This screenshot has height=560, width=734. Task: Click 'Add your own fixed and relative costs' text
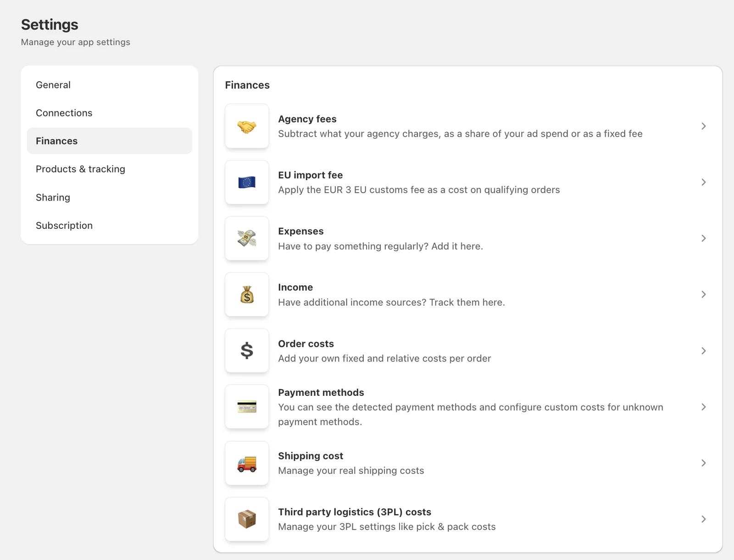[384, 358]
